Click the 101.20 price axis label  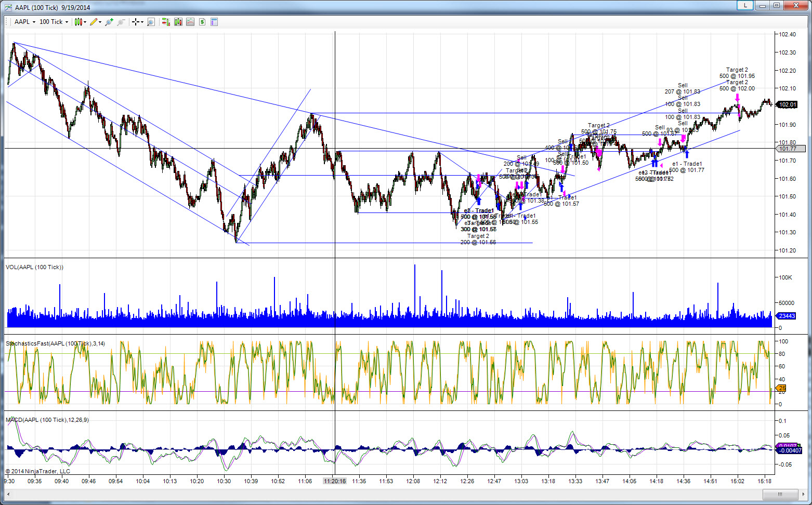click(788, 250)
